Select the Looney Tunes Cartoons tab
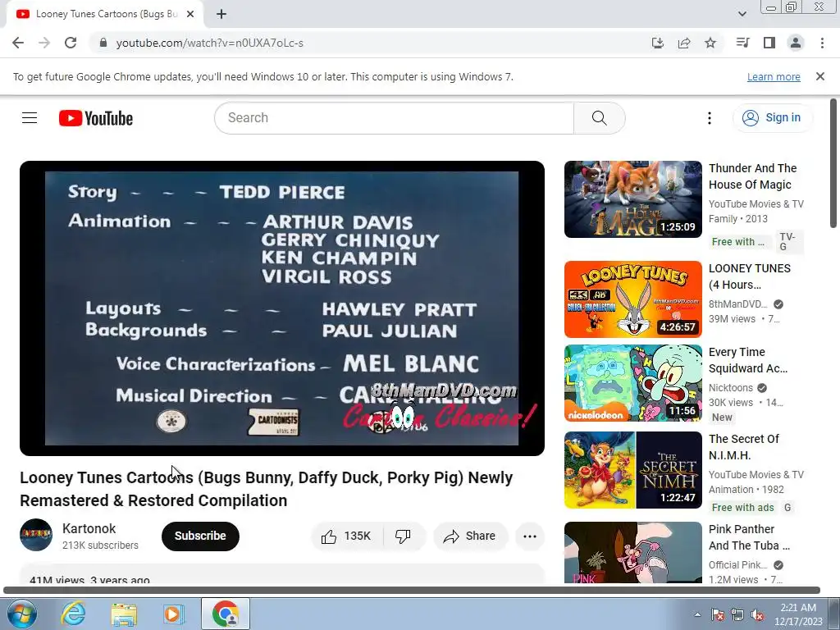This screenshot has width=840, height=630. point(105,15)
